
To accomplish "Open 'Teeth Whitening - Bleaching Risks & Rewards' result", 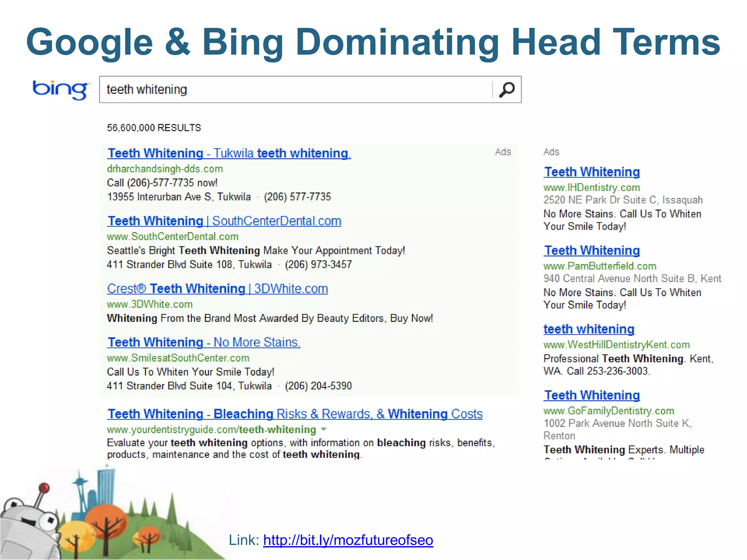I will coord(295,414).
